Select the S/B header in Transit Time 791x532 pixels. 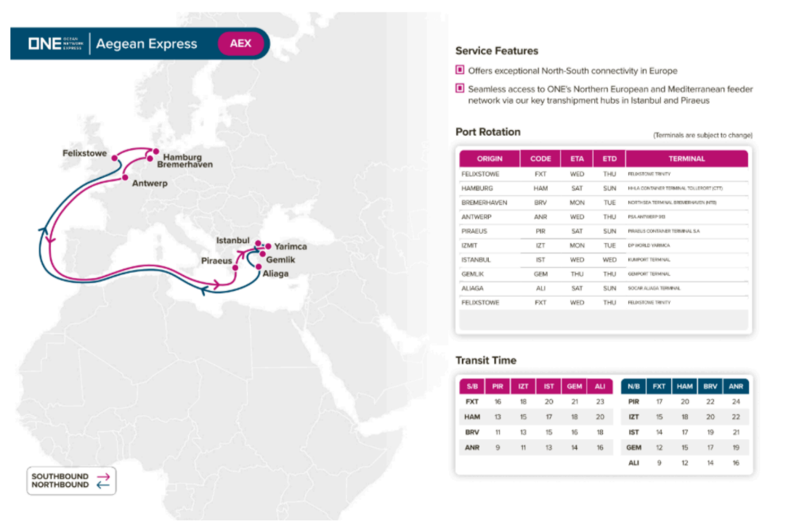(472, 386)
